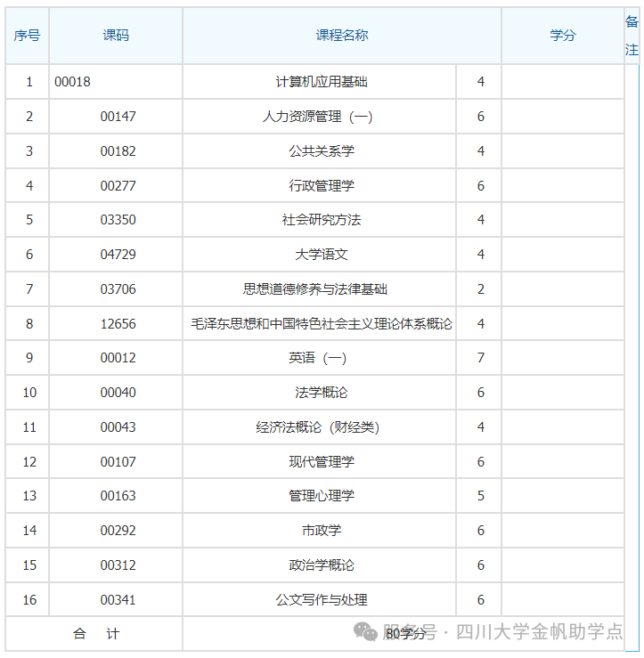The width and height of the screenshot is (644, 658).
Task: Select the 计算机应用基础 course name
Action: click(x=322, y=82)
